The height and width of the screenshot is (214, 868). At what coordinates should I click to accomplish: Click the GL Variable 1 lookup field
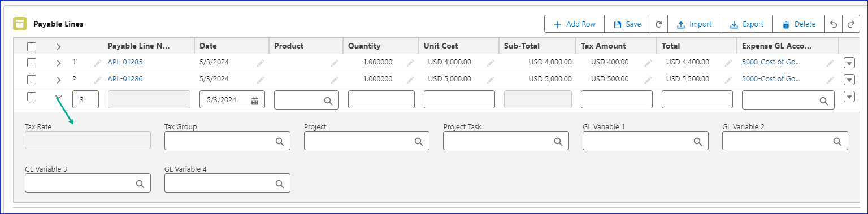point(645,141)
